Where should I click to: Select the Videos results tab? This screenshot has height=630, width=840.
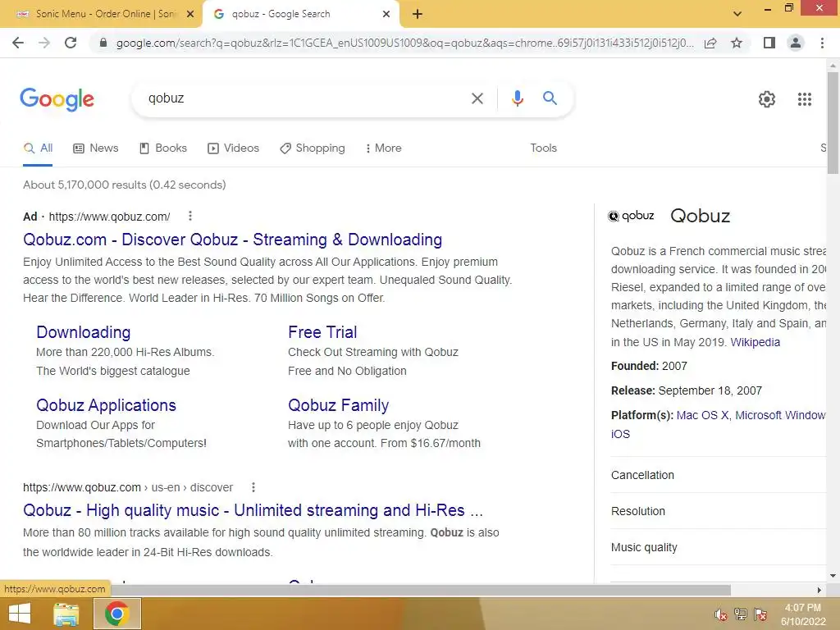(x=234, y=148)
